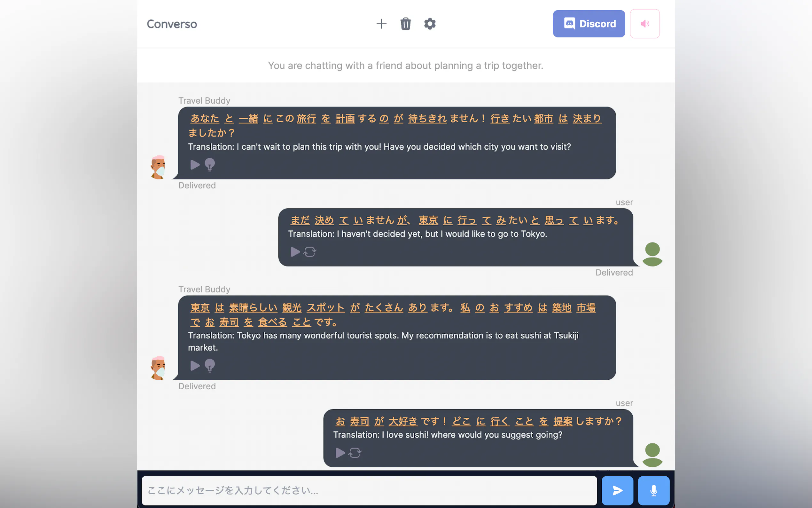Image resolution: width=812 pixels, height=508 pixels.
Task: Click the underlined word 東京 in user message
Action: pos(428,220)
